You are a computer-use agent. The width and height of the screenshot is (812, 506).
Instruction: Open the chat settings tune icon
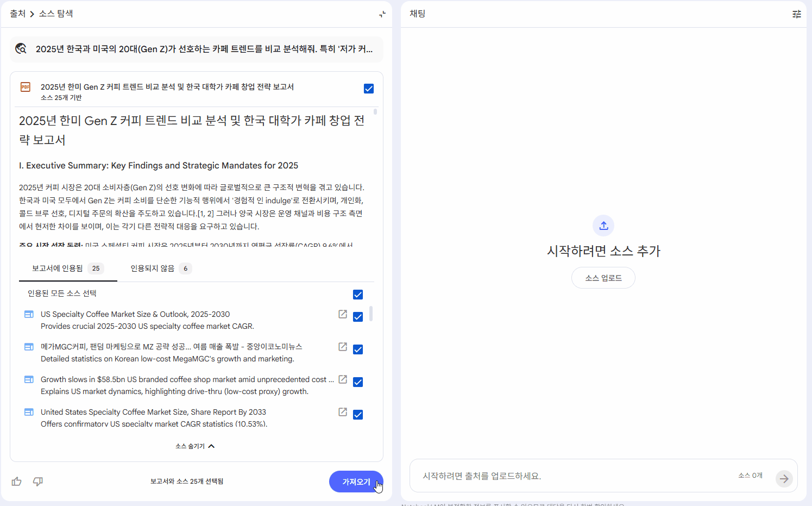pyautogui.click(x=796, y=14)
